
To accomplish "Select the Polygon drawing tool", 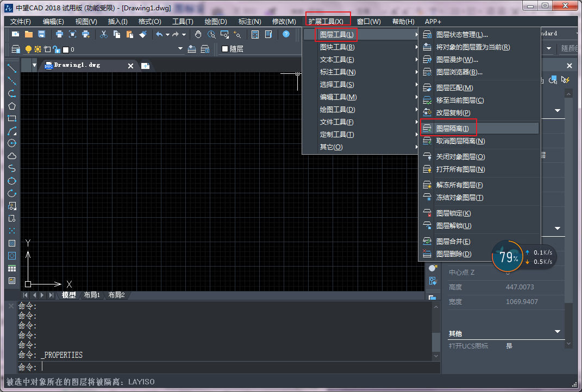I will [12, 106].
